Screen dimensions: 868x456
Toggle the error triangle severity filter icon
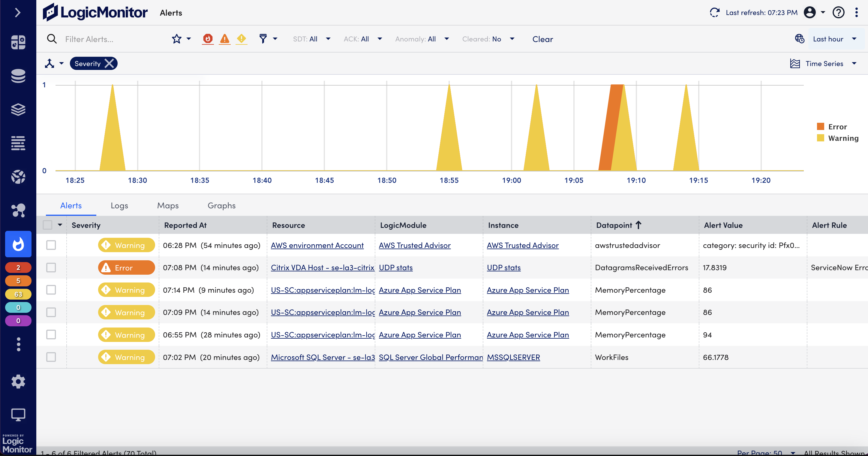(224, 39)
